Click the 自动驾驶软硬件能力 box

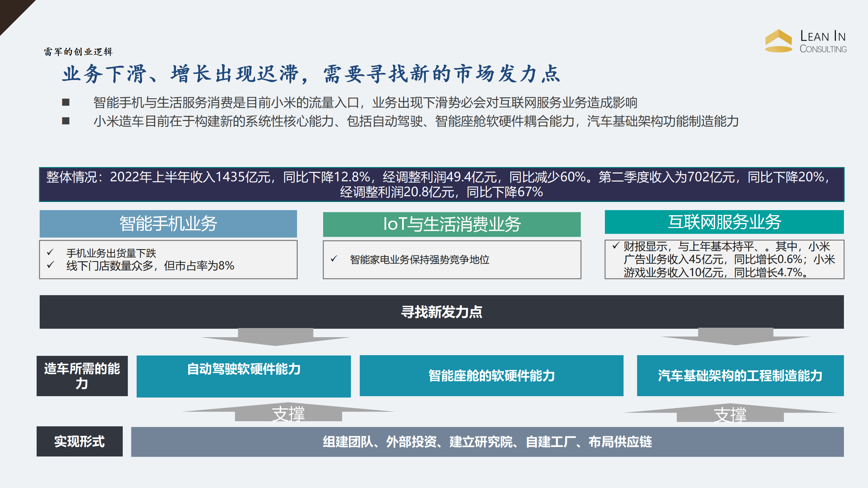[x=243, y=376]
